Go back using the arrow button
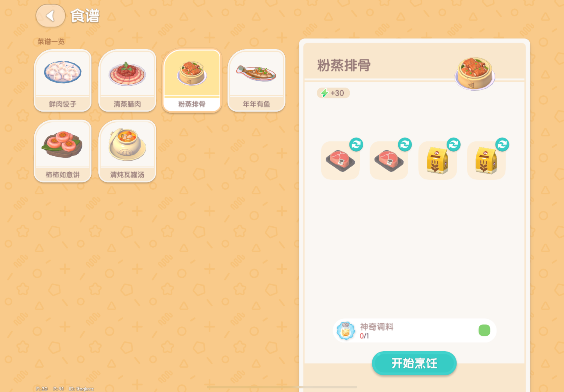The width and height of the screenshot is (564, 392). (50, 16)
